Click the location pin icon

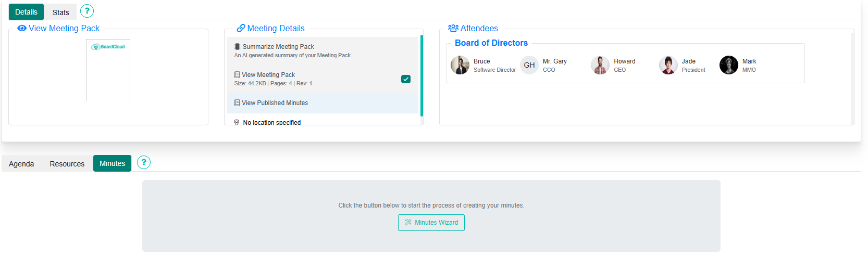coord(237,123)
